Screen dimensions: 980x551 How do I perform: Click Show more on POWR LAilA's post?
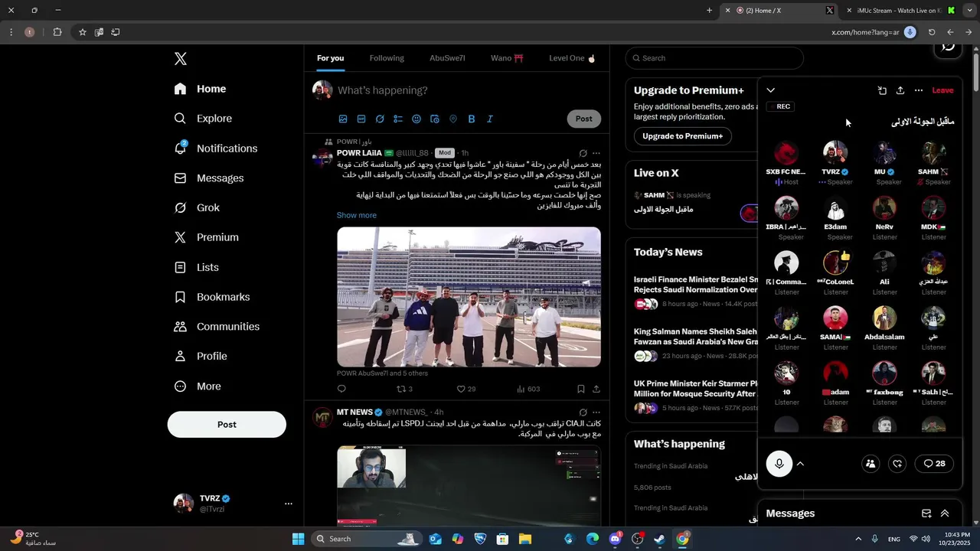click(x=357, y=215)
